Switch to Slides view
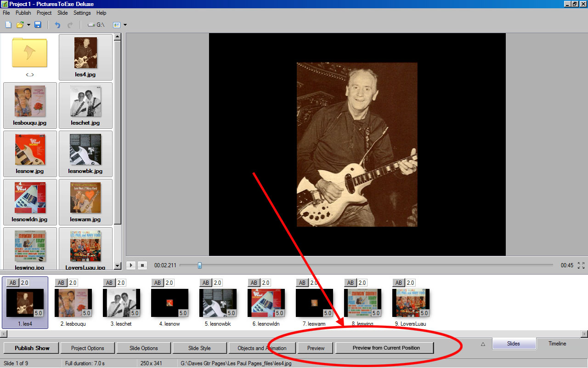 (514, 344)
